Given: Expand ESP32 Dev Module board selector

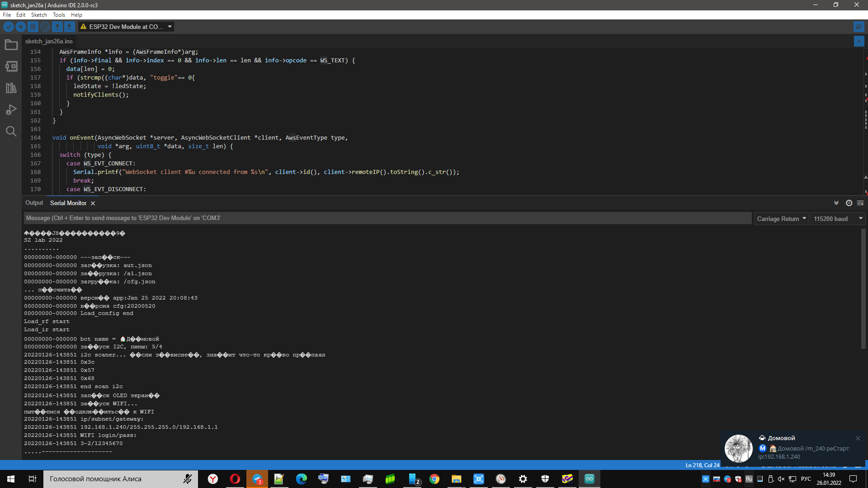Looking at the screenshot, I should [126, 27].
